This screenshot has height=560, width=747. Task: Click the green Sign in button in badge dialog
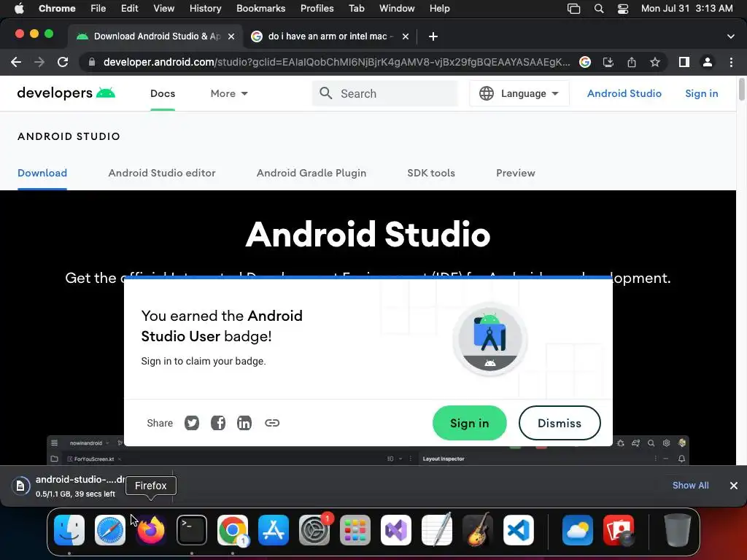point(469,423)
